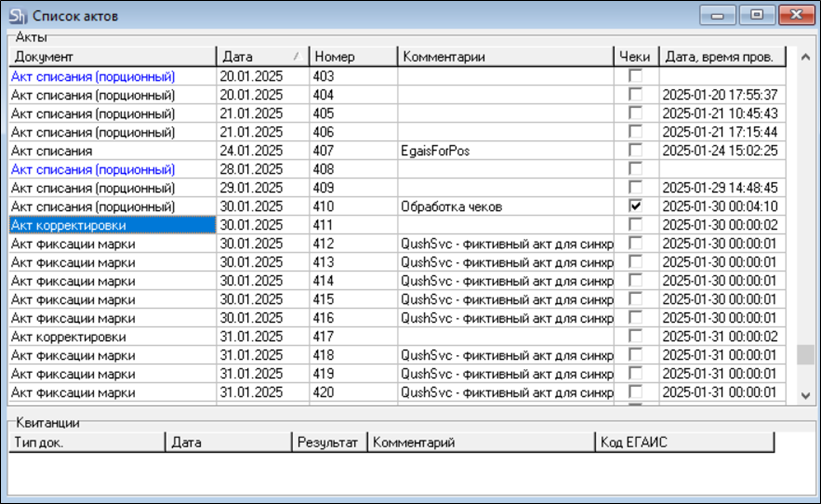Click the app icon in the title bar
Viewport: 821px width, 504px height.
17,16
